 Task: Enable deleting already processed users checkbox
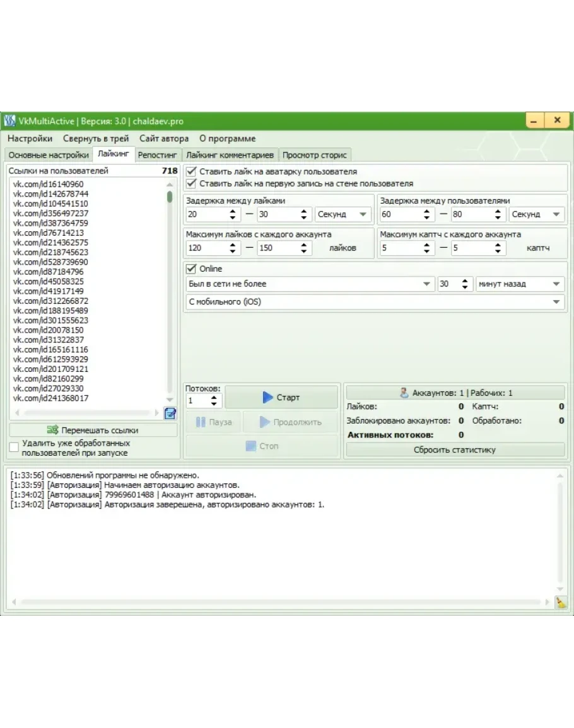click(14, 448)
